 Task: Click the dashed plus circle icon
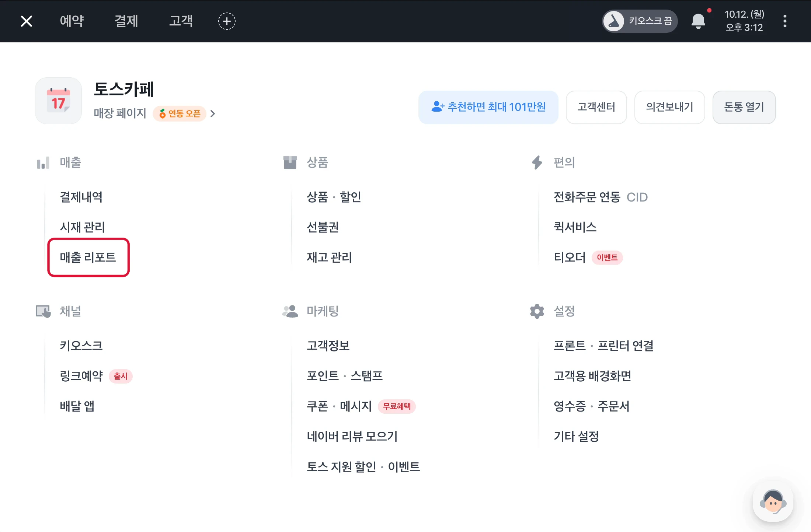tap(227, 21)
